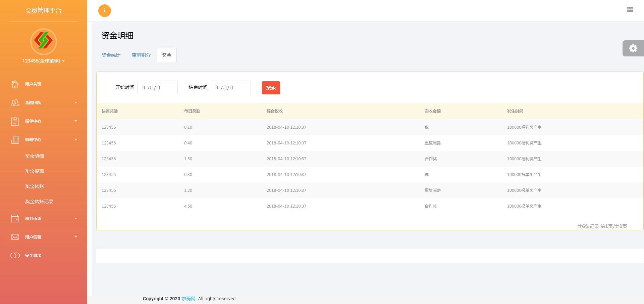Click the newspaper icon for 财政中心
Viewport: 644px width, 304px height.
pyautogui.click(x=15, y=140)
